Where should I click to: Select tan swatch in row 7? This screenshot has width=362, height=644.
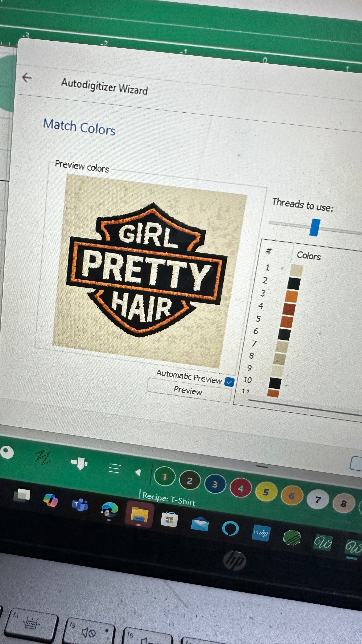tap(282, 347)
